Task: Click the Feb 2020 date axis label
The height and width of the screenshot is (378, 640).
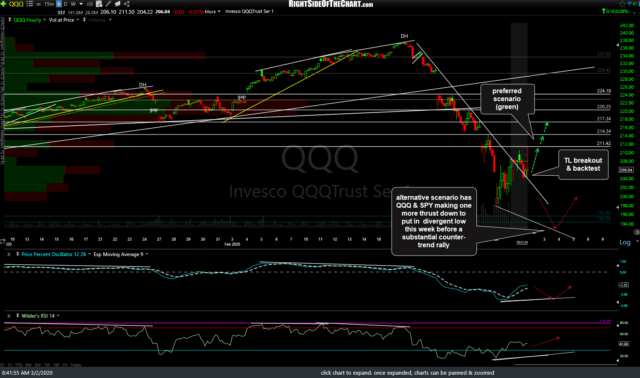Action: [x=232, y=244]
